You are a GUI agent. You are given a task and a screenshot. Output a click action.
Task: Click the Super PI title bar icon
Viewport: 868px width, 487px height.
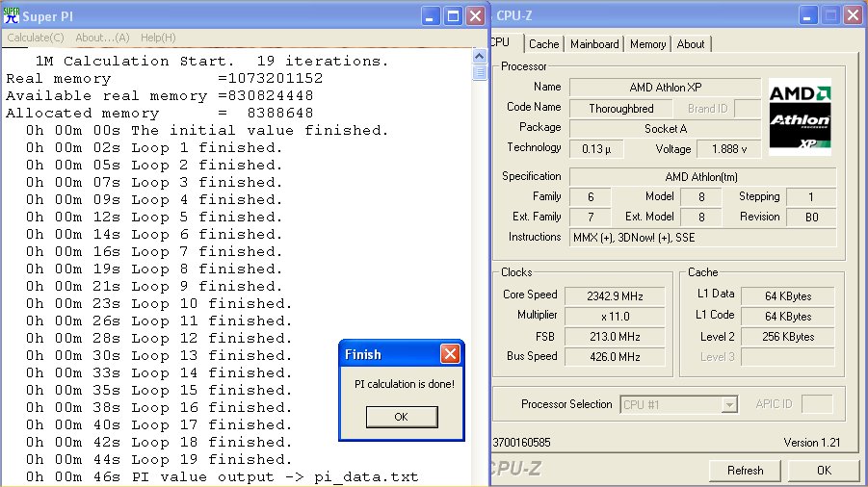(x=12, y=15)
